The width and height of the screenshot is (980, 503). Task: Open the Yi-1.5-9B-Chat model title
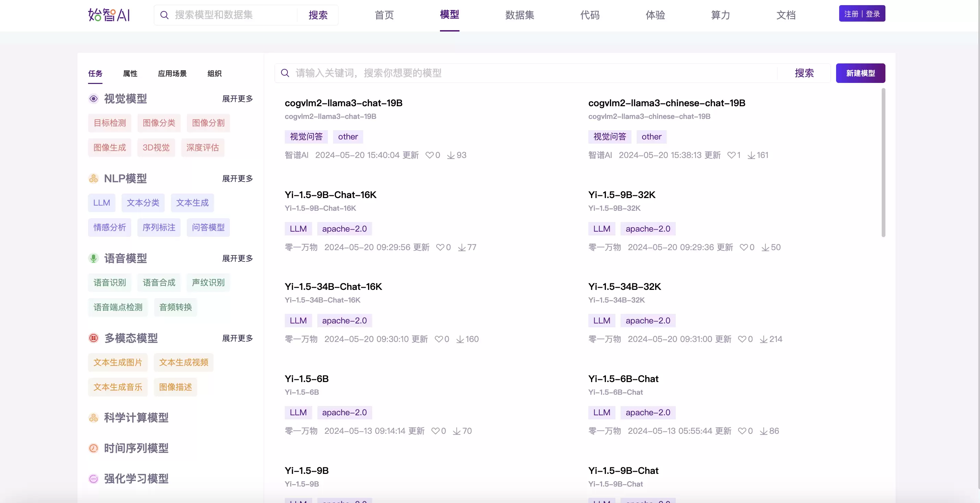[623, 471]
